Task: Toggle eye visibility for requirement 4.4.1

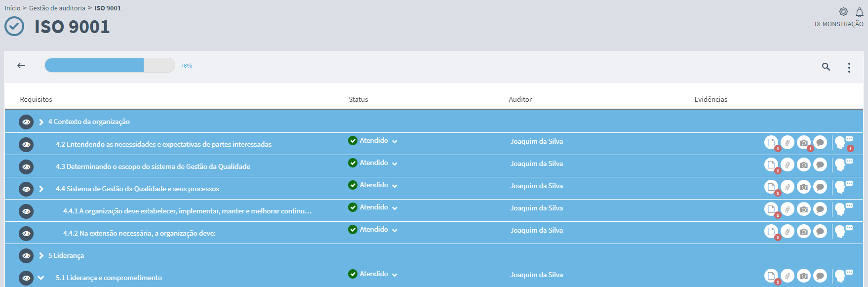Action: (x=26, y=211)
